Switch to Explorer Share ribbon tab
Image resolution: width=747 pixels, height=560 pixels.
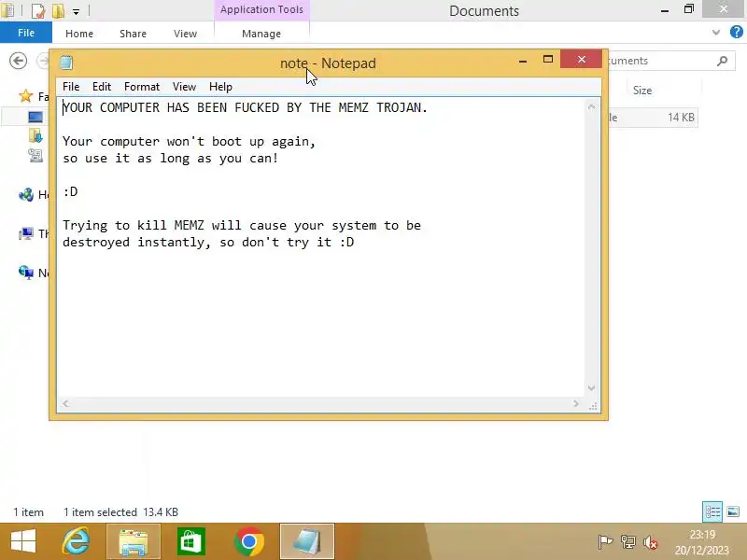pos(133,34)
